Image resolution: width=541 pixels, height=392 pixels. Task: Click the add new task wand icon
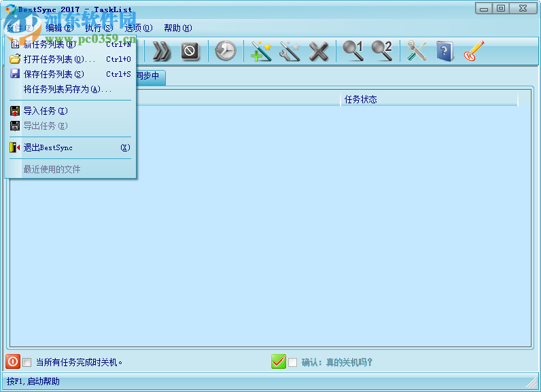[261, 52]
